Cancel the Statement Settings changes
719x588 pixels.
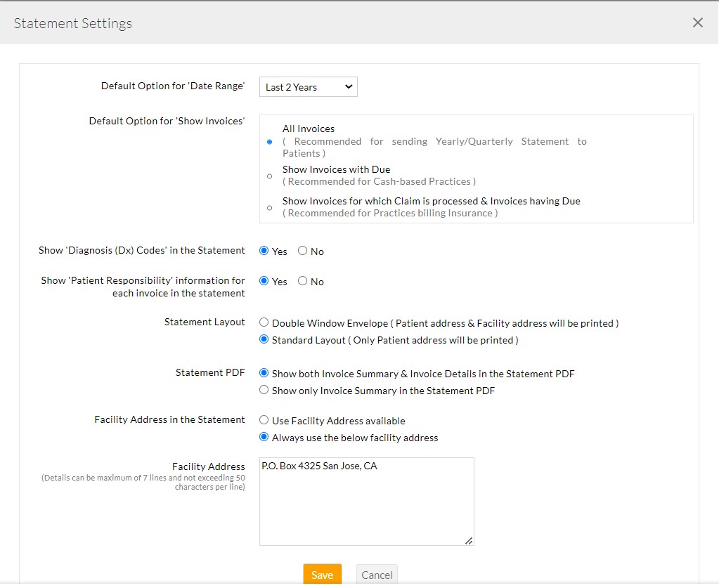[x=377, y=575]
